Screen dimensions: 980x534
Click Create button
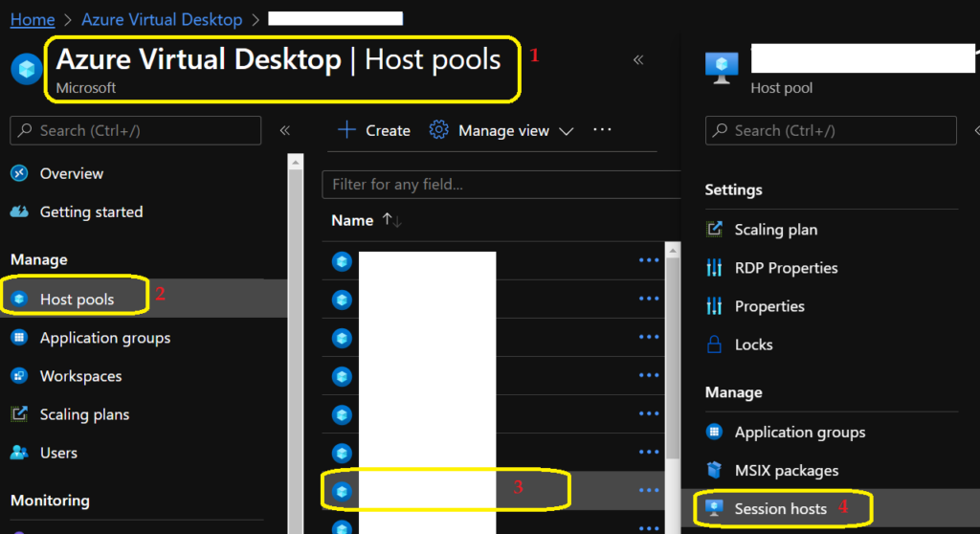pyautogui.click(x=374, y=130)
